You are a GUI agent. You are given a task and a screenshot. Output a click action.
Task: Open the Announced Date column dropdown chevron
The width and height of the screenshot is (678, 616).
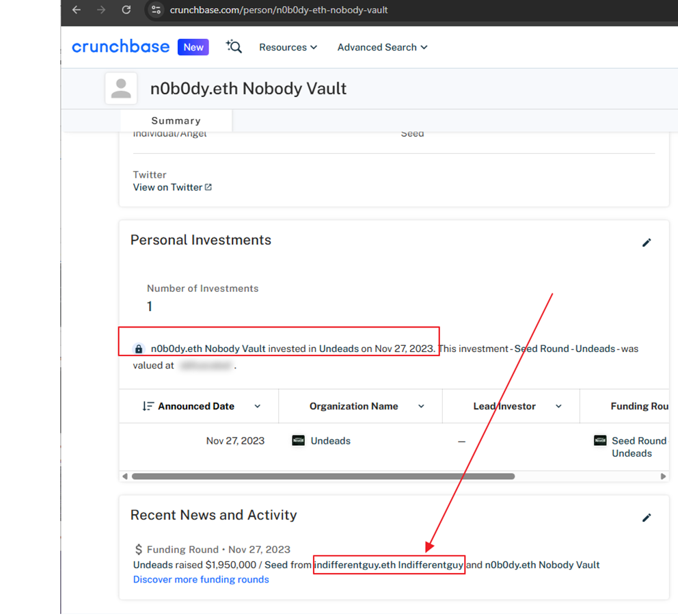[x=257, y=406]
